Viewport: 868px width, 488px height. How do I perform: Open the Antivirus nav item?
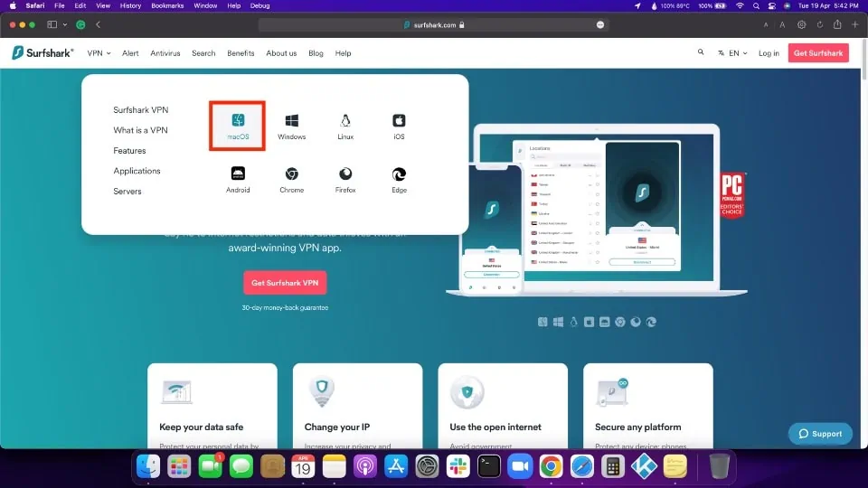point(165,53)
